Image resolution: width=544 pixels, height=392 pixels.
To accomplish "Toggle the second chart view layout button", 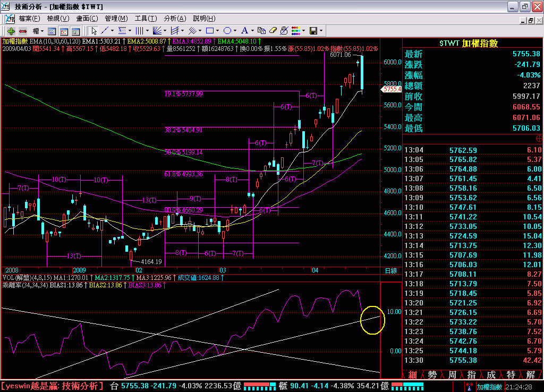I will (64, 31).
